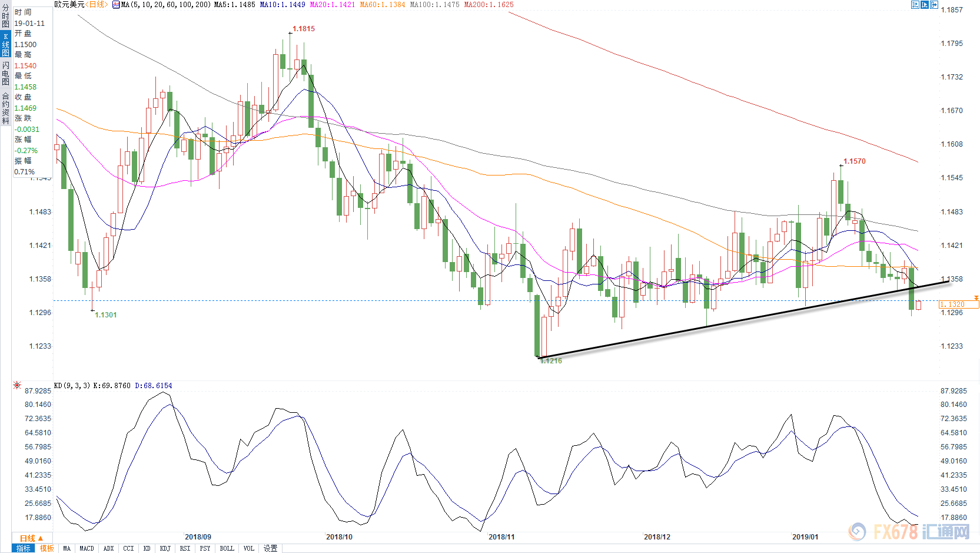Select the 模板 tab
This screenshot has width=980, height=553.
tap(46, 548)
